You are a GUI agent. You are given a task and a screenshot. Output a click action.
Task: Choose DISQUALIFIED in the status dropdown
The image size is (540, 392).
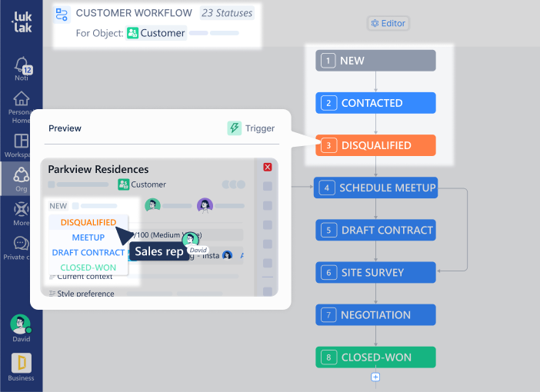tap(88, 222)
